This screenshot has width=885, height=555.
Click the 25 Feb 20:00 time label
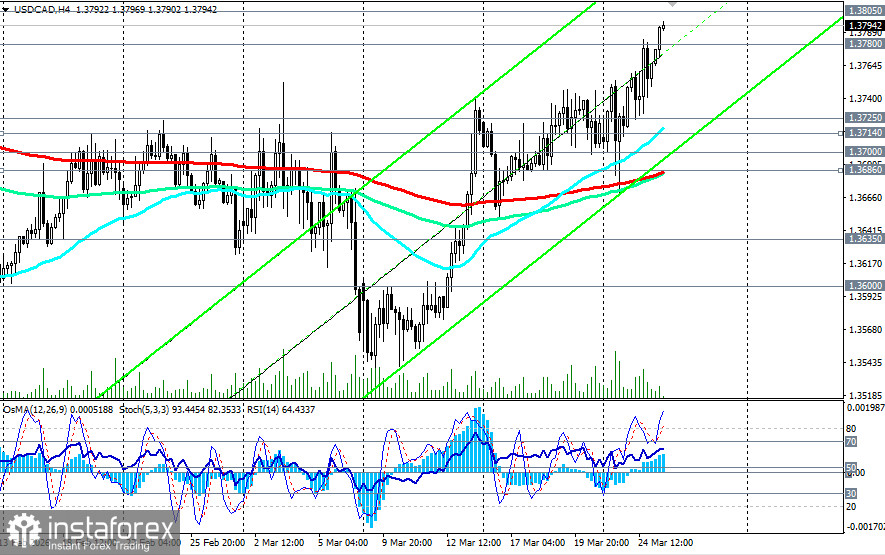[217, 543]
